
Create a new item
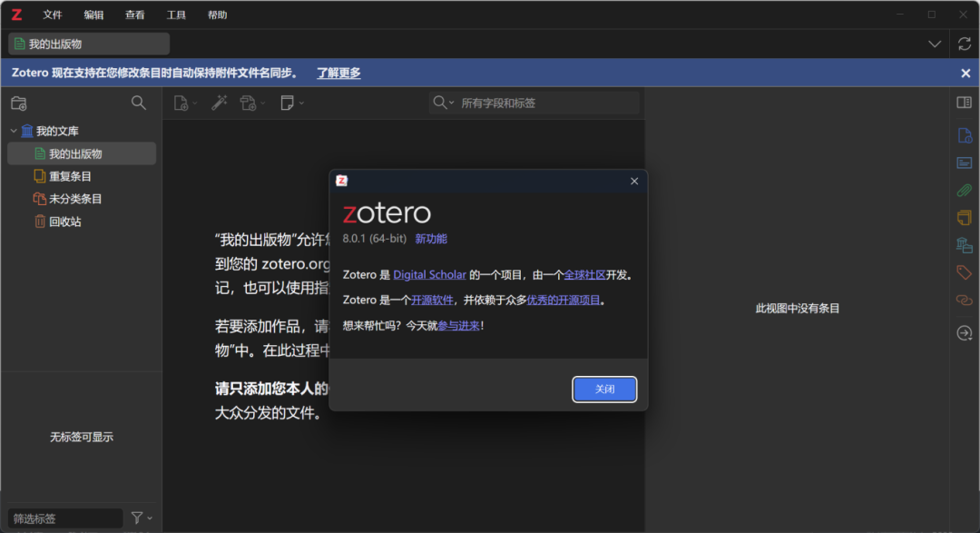pyautogui.click(x=181, y=103)
